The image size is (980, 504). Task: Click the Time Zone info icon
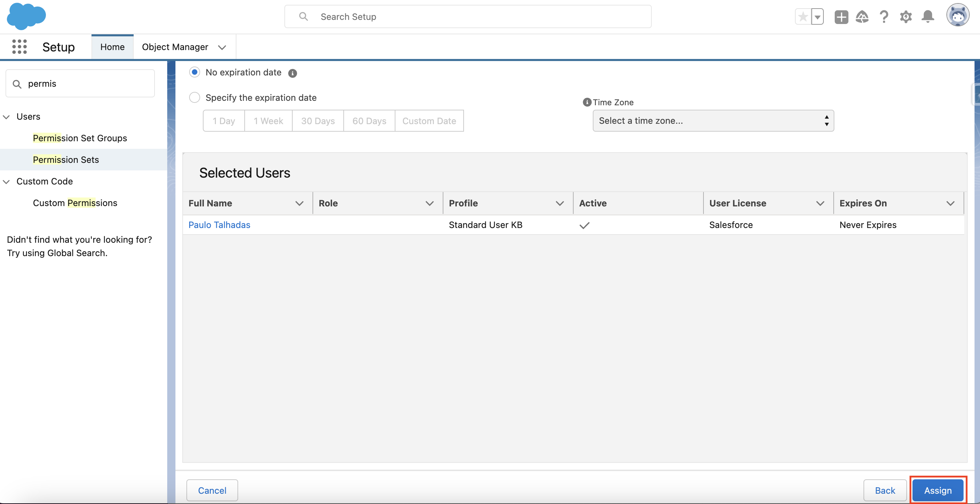(587, 102)
